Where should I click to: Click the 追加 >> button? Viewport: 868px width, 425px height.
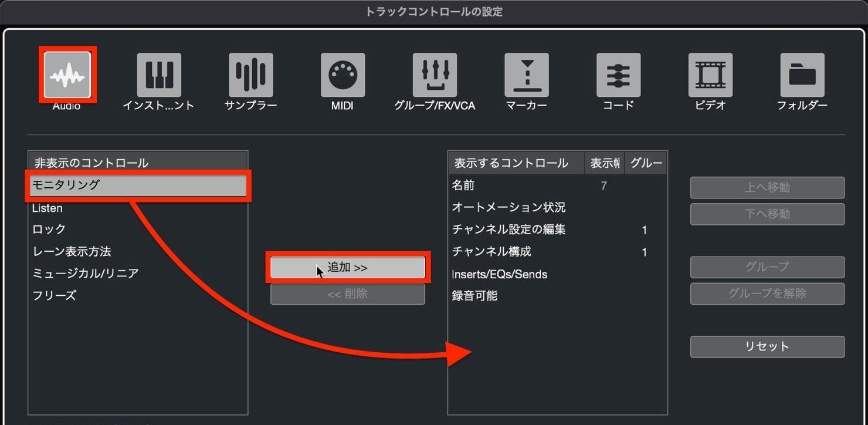tap(348, 268)
